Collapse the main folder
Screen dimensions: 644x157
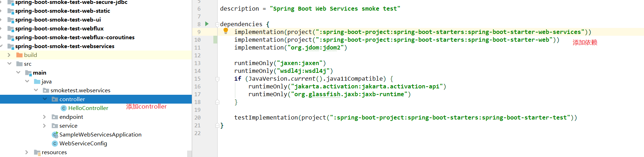[x=18, y=72]
